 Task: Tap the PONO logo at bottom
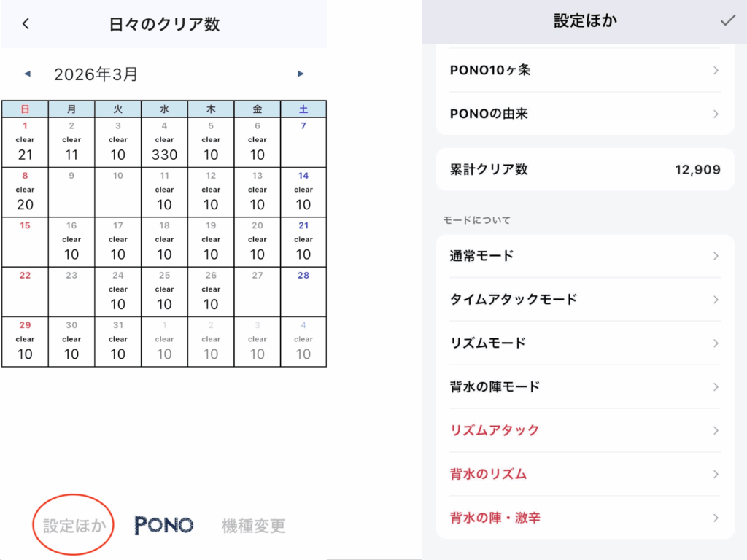pos(164,525)
